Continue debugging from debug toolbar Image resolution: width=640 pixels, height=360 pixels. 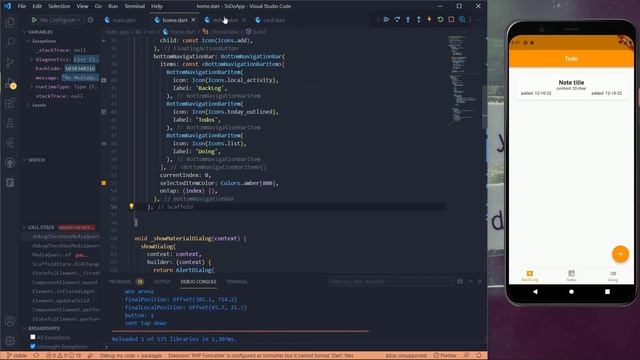[386, 20]
